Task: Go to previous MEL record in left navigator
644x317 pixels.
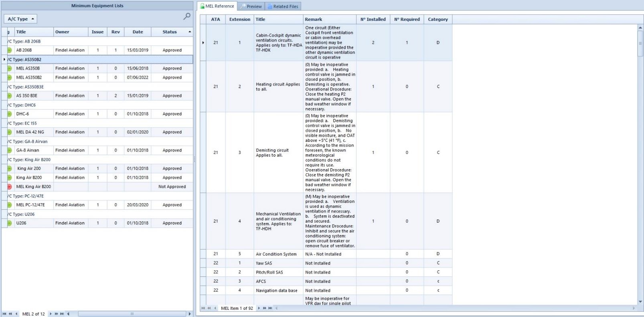Action: [16, 314]
